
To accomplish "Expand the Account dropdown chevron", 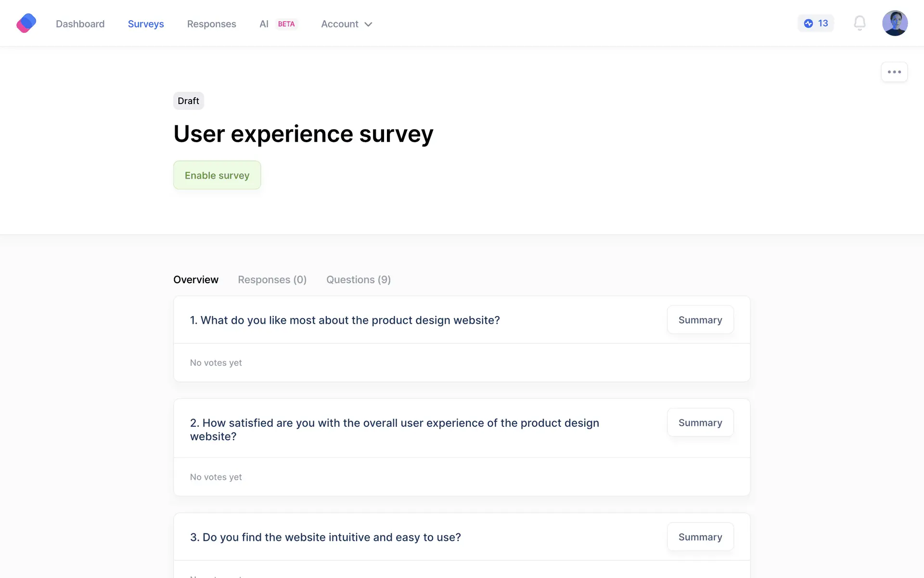I will (x=369, y=24).
